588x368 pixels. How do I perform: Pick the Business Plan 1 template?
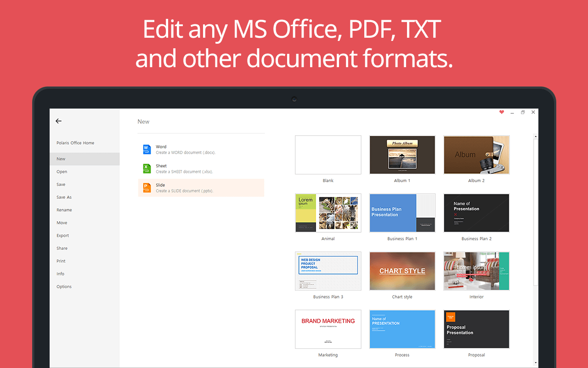coord(402,213)
